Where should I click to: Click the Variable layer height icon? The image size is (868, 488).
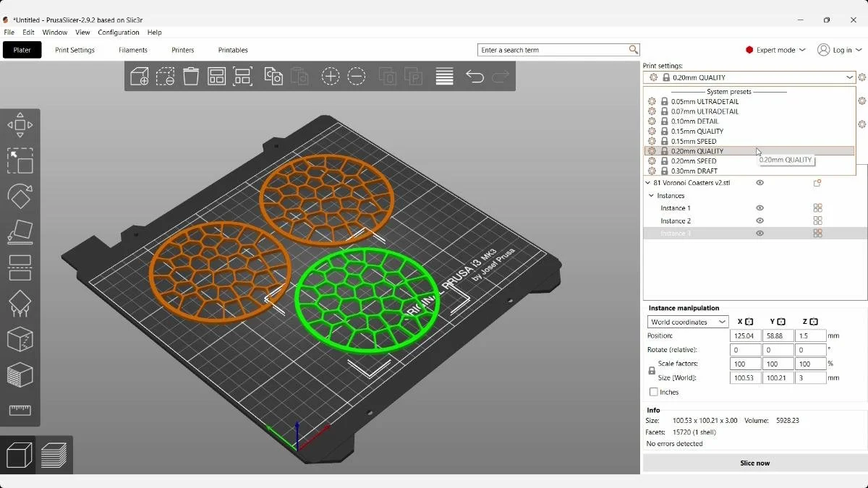(444, 77)
